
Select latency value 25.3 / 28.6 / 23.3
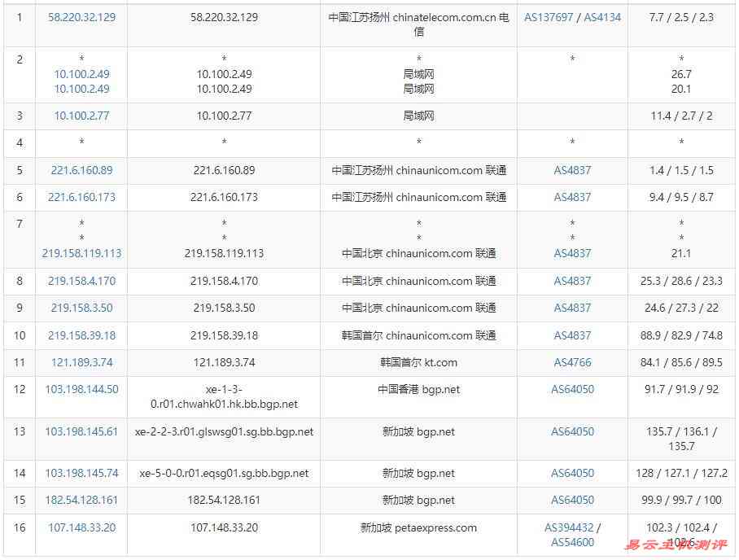[681, 282]
